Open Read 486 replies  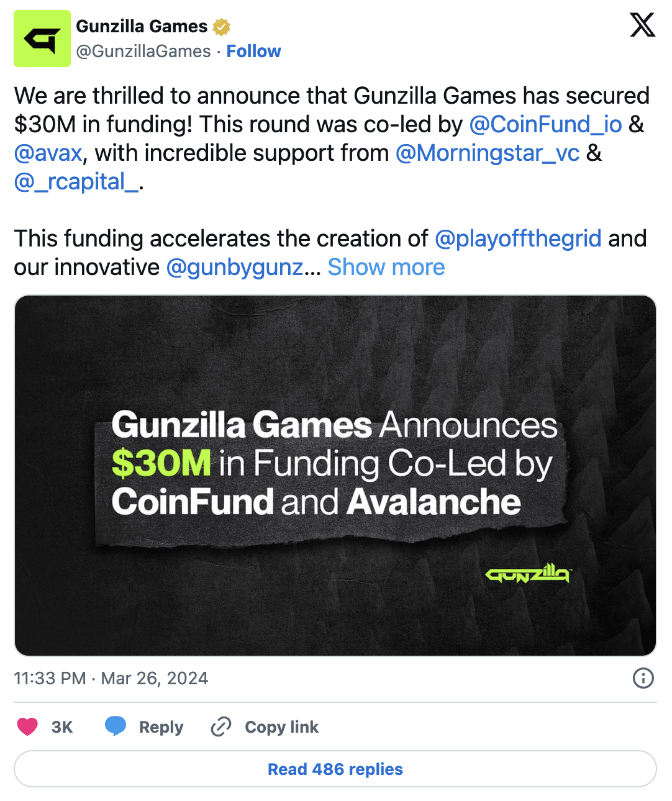(335, 769)
